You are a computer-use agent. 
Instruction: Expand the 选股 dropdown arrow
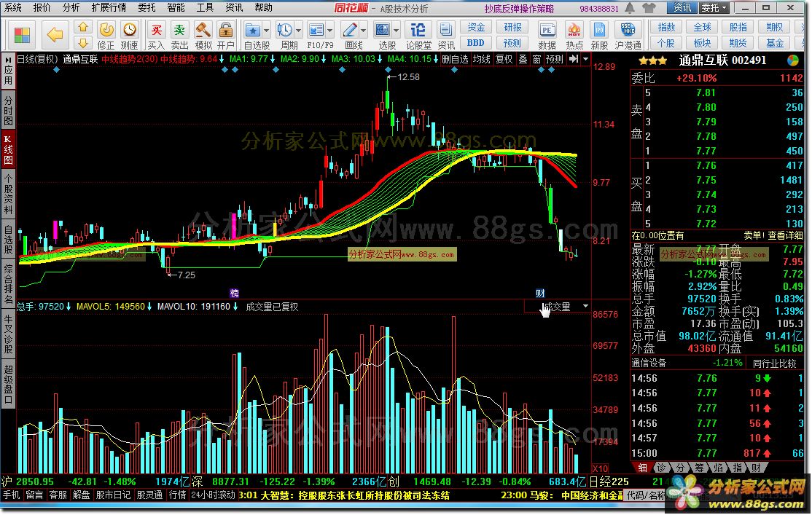tap(397, 30)
